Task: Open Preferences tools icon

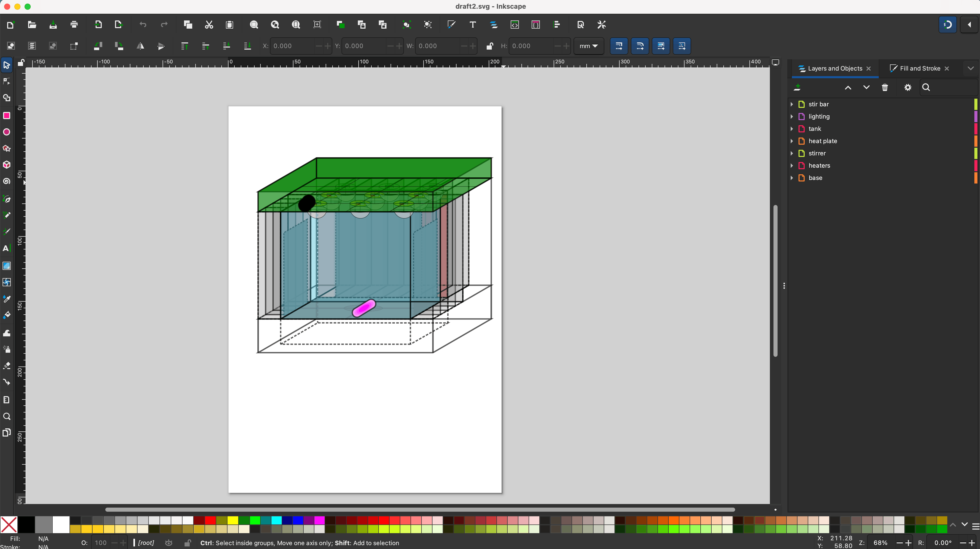Action: 601,25
